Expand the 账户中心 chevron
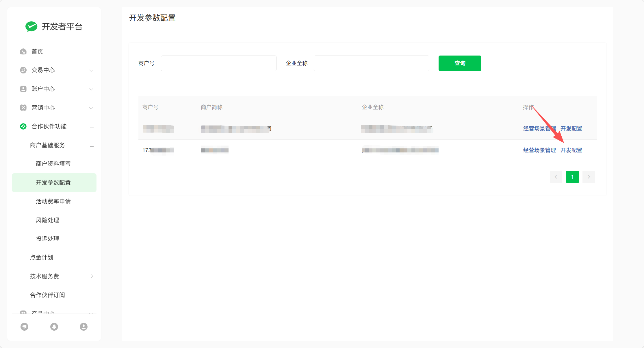The height and width of the screenshot is (348, 644). pos(91,89)
